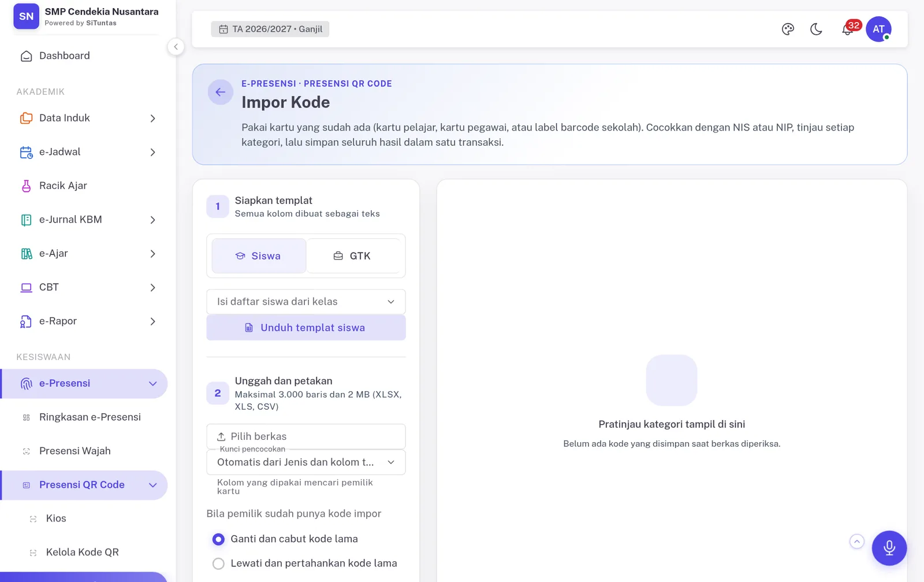Open the theme palette icon

pyautogui.click(x=788, y=29)
